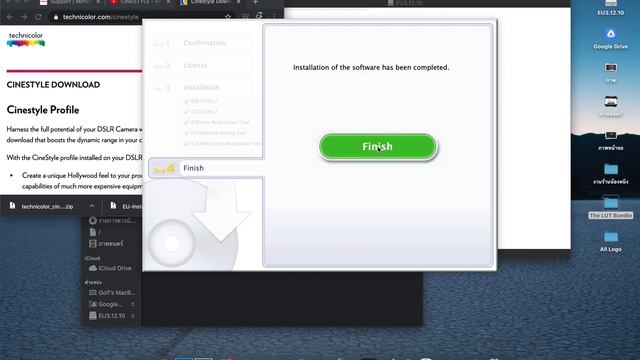Open the downloaded technicolor_cin...zip file
The image size is (640, 360).
click(x=42, y=206)
